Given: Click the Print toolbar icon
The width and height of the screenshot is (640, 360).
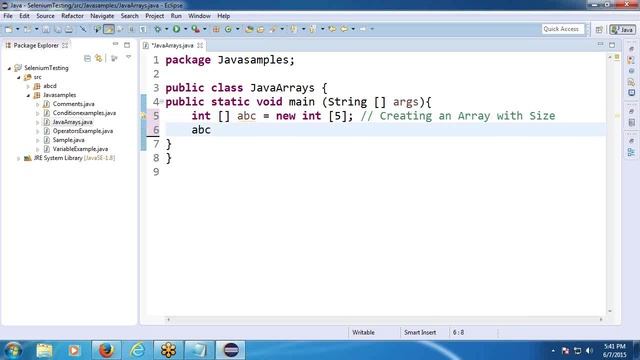Looking at the screenshot, I should (x=69, y=29).
